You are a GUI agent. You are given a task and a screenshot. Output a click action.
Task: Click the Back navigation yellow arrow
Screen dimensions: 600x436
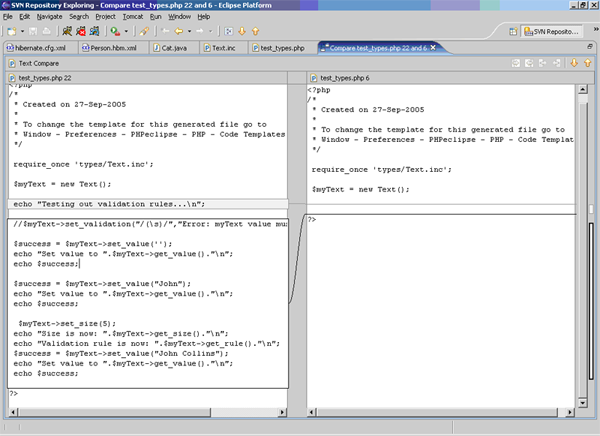(179, 31)
